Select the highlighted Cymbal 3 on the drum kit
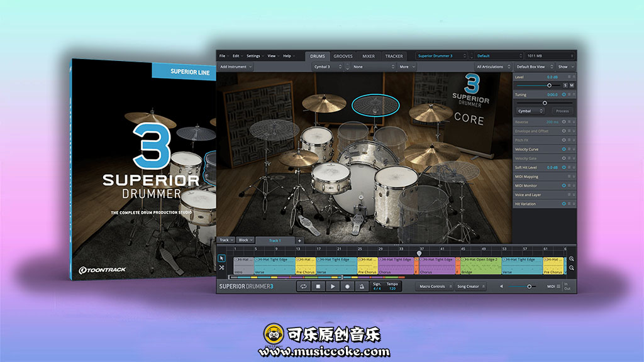This screenshot has width=644, height=362. pyautogui.click(x=375, y=105)
